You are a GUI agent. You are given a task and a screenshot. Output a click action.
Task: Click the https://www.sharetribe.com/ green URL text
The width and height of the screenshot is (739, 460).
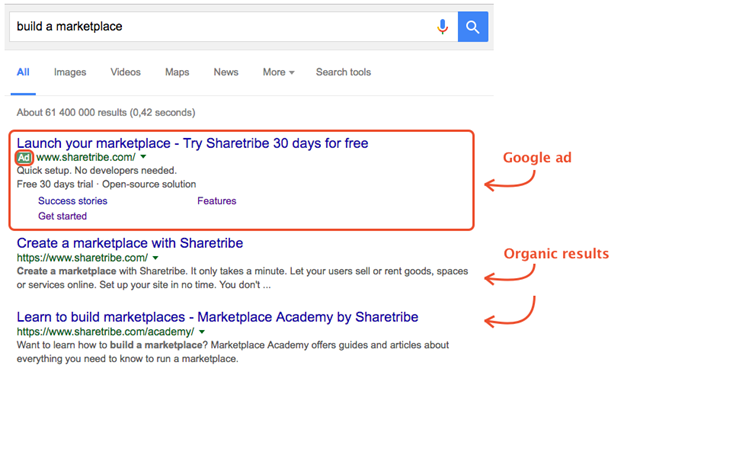coord(82,258)
